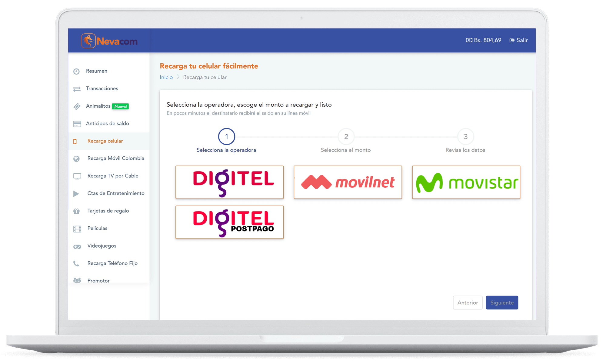
Task: Click the card icon beside Anticipos de saldo
Action: 77,124
